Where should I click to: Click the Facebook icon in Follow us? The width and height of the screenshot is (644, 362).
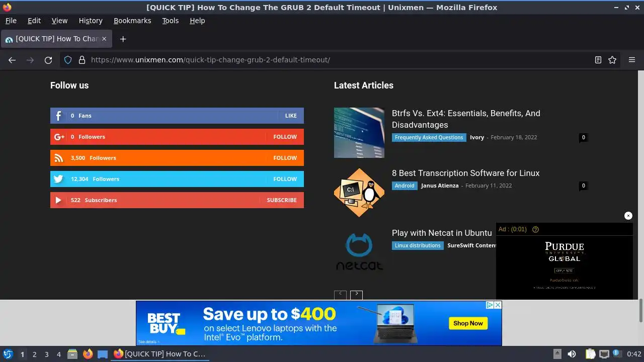click(58, 116)
